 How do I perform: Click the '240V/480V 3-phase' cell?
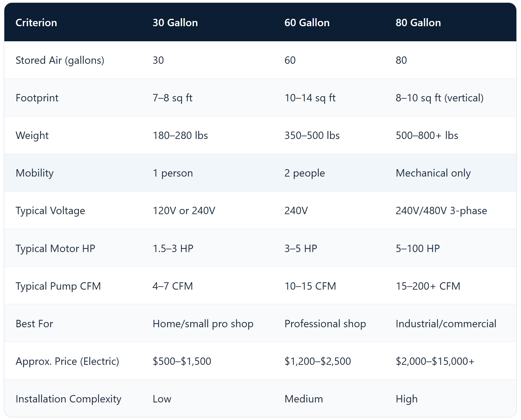[441, 211]
